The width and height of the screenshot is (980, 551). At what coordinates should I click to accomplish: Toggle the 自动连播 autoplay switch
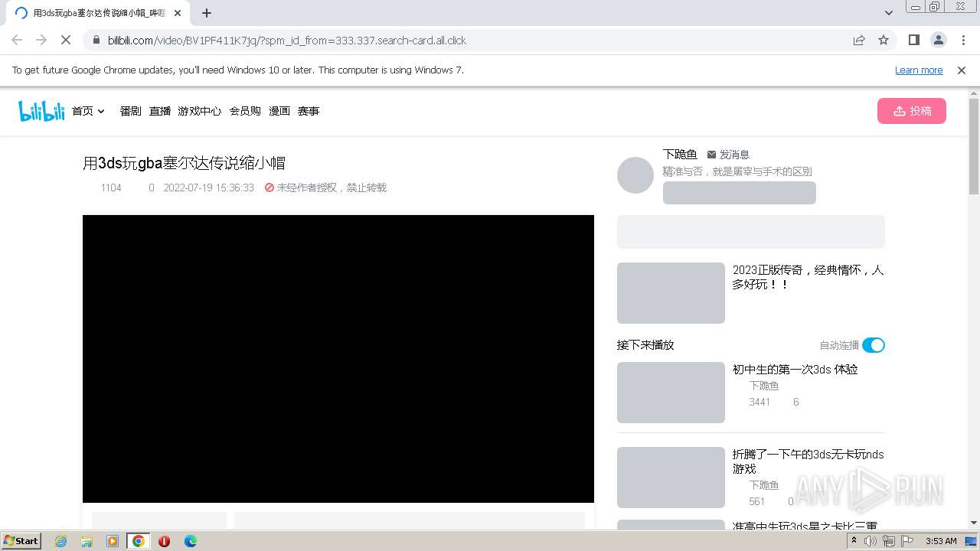(x=874, y=345)
